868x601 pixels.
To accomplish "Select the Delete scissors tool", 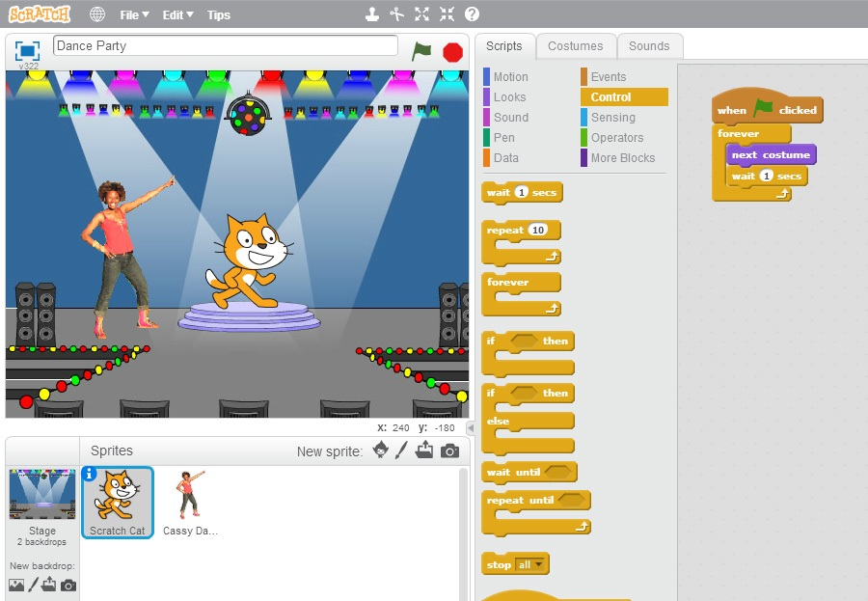I will pos(396,14).
